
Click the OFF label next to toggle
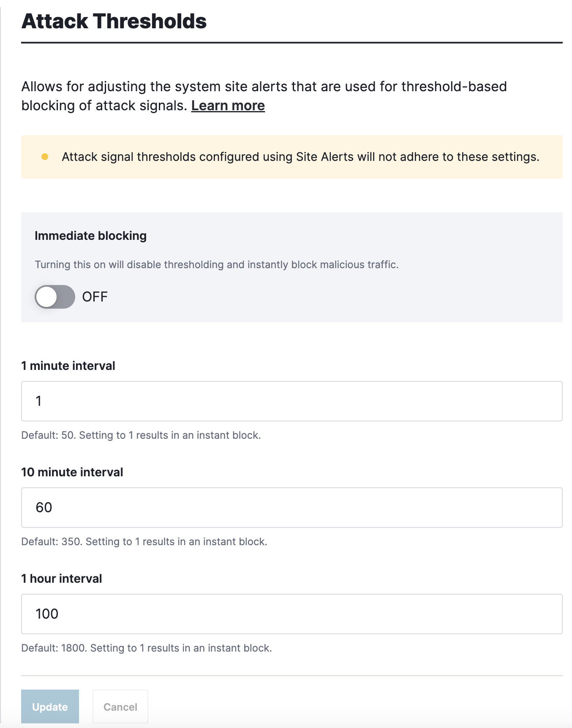pos(95,297)
